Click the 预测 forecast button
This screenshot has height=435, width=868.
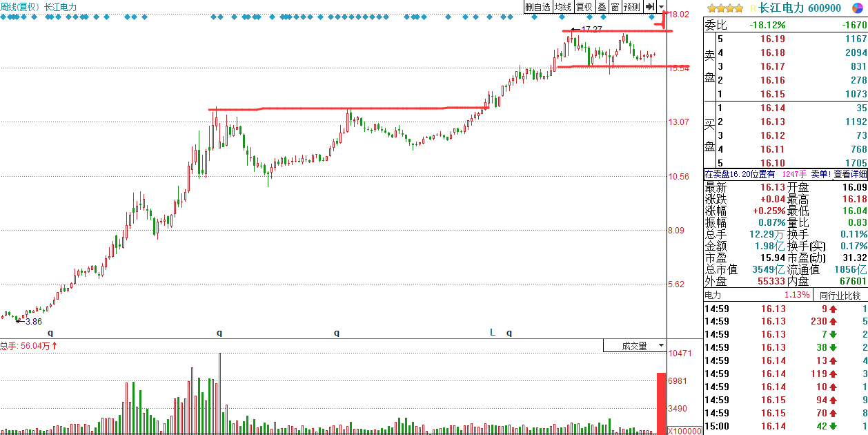tap(631, 7)
